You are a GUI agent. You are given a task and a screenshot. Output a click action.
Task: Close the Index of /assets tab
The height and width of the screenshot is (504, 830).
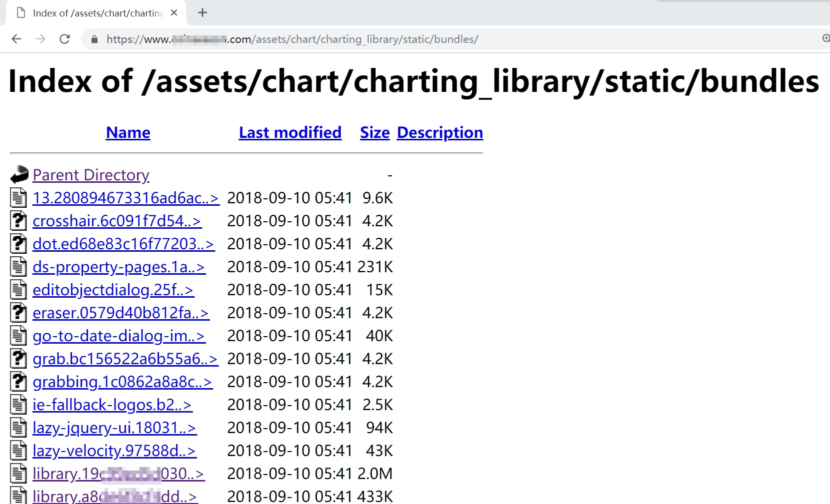(174, 13)
